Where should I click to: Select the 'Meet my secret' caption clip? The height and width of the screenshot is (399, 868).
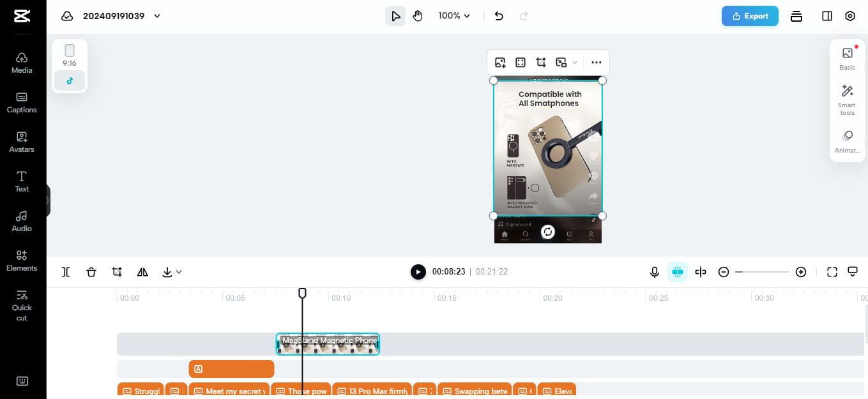click(229, 391)
